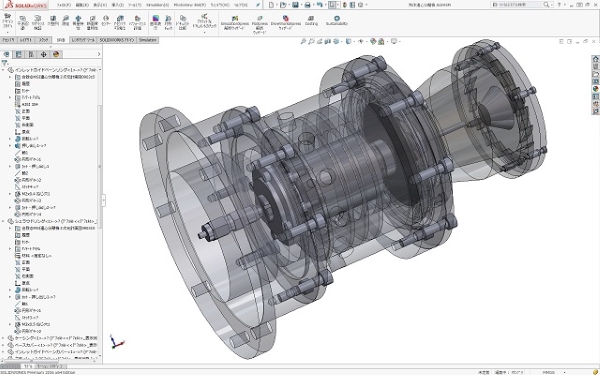Click the Save icon in top toolbar
This screenshot has height=375, width=600.
(x=295, y=5)
